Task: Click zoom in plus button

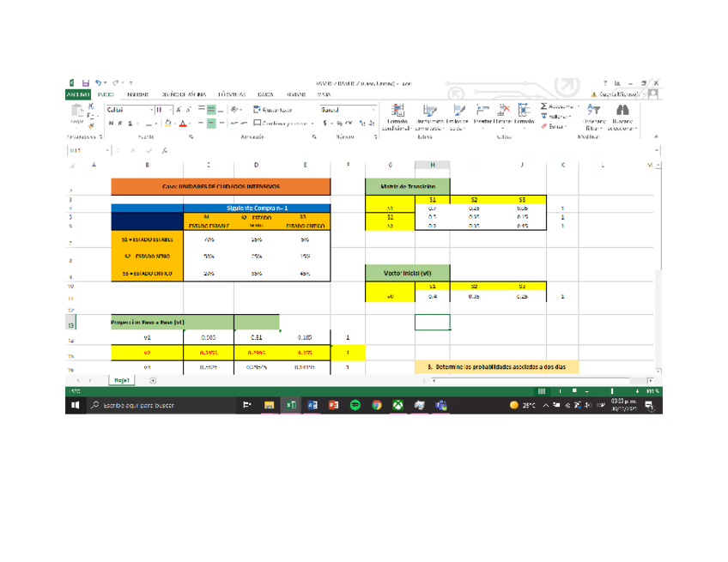Action: (x=637, y=391)
